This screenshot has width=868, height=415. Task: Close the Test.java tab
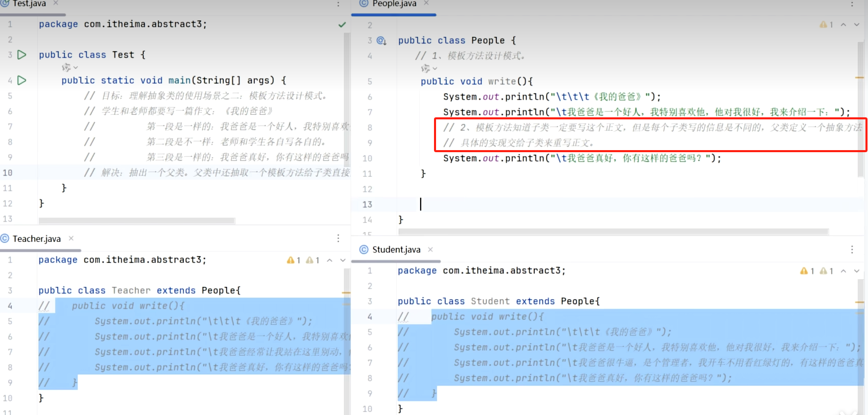pyautogui.click(x=56, y=3)
